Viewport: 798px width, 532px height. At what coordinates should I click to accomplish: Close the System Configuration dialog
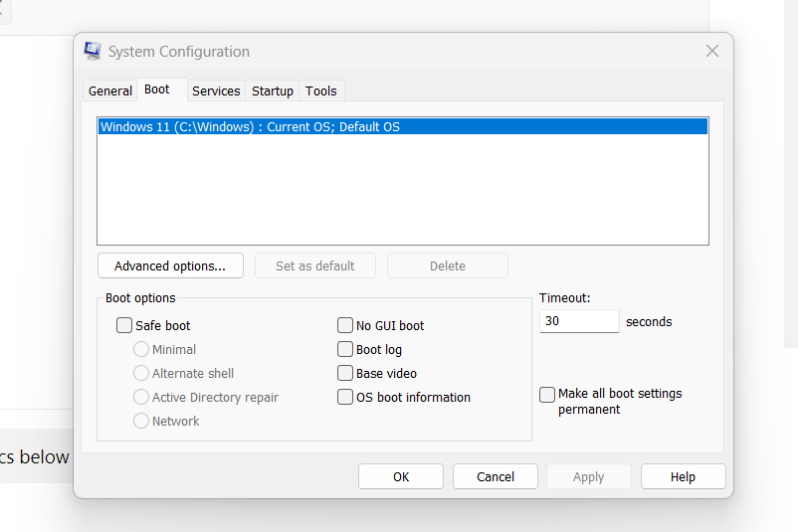[712, 51]
